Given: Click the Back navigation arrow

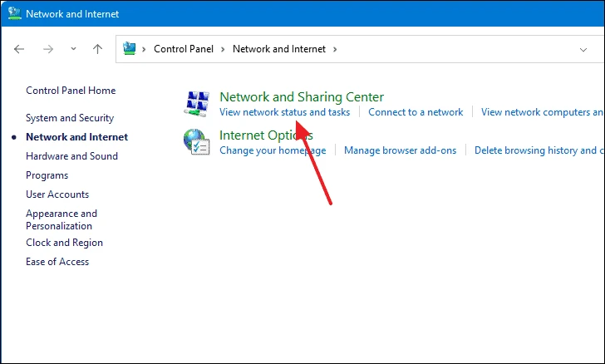Looking at the screenshot, I should tap(19, 49).
